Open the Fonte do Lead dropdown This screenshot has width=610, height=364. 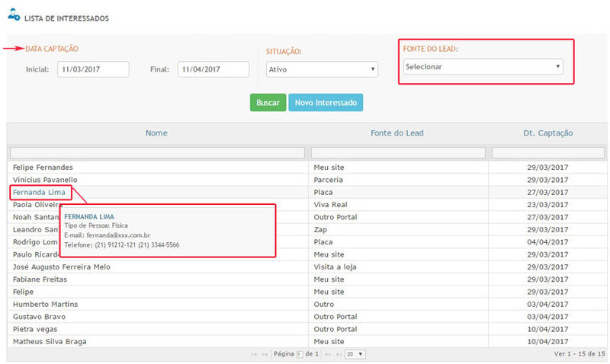pyautogui.click(x=483, y=67)
